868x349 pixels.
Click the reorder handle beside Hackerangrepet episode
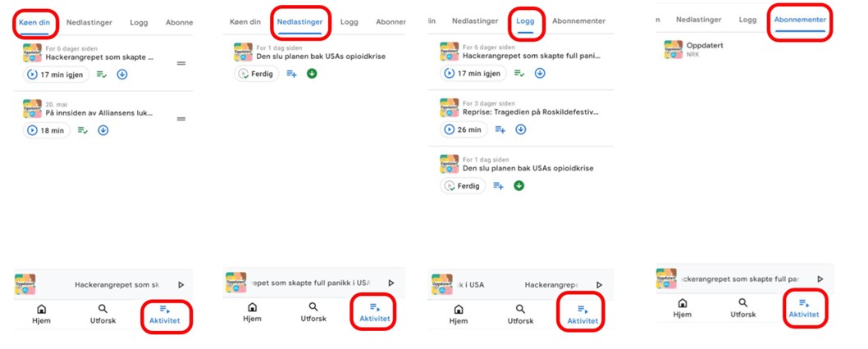pyautogui.click(x=181, y=63)
